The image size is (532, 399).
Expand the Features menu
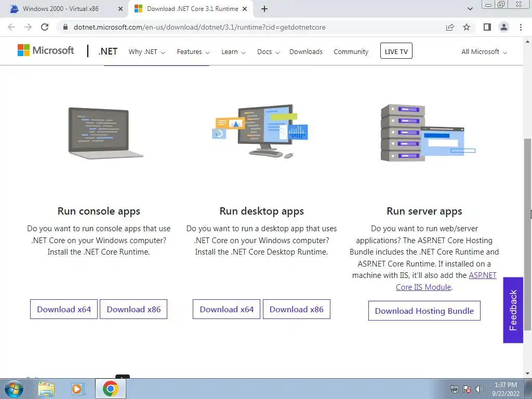click(x=193, y=52)
